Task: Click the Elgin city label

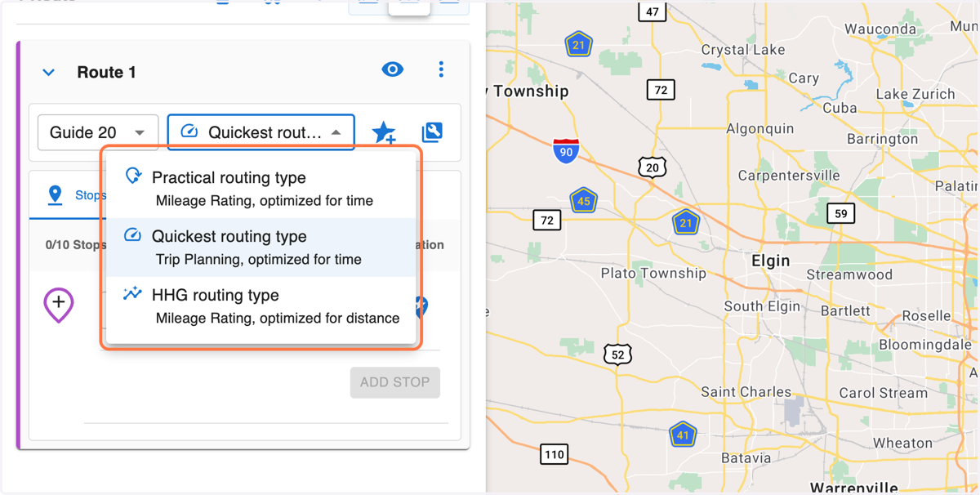Action: pos(771,261)
